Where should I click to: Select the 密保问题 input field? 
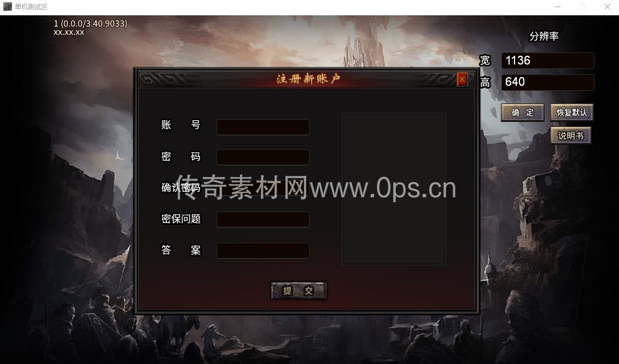263,219
